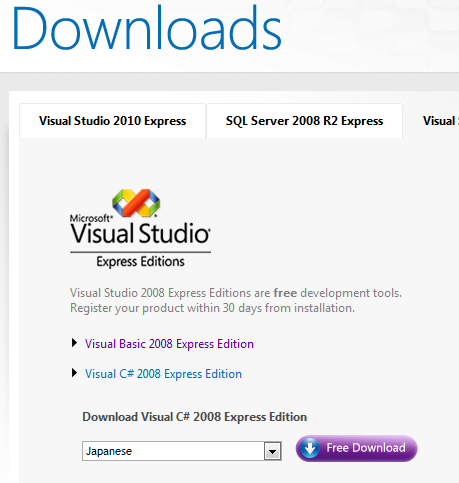Expand the Visual Basic 2008 Express Edition arrow

tap(74, 343)
